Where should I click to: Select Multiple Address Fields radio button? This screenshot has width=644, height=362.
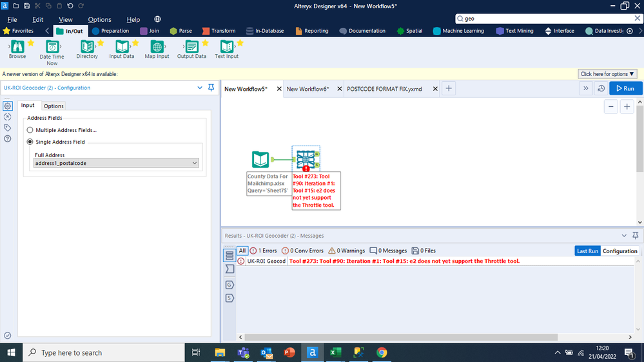[x=30, y=129]
